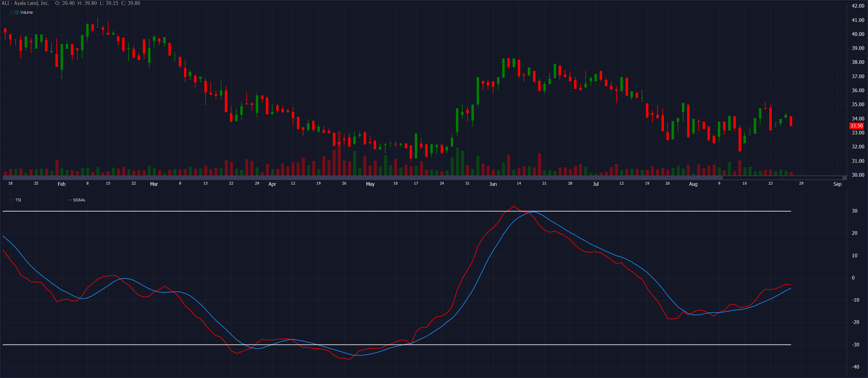Click the Mar month label on time axis
The width and height of the screenshot is (868, 378).
tap(154, 184)
